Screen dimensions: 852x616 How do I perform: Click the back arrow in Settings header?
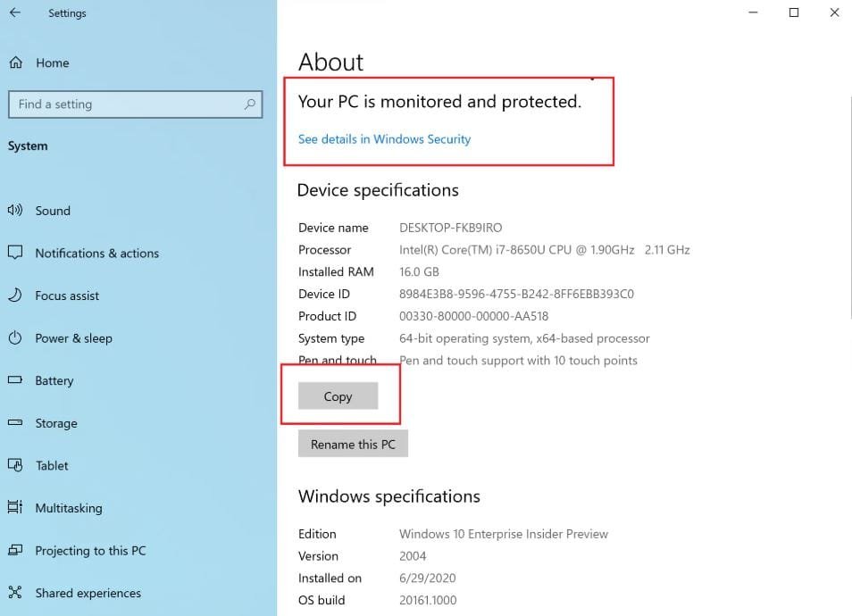click(x=15, y=13)
